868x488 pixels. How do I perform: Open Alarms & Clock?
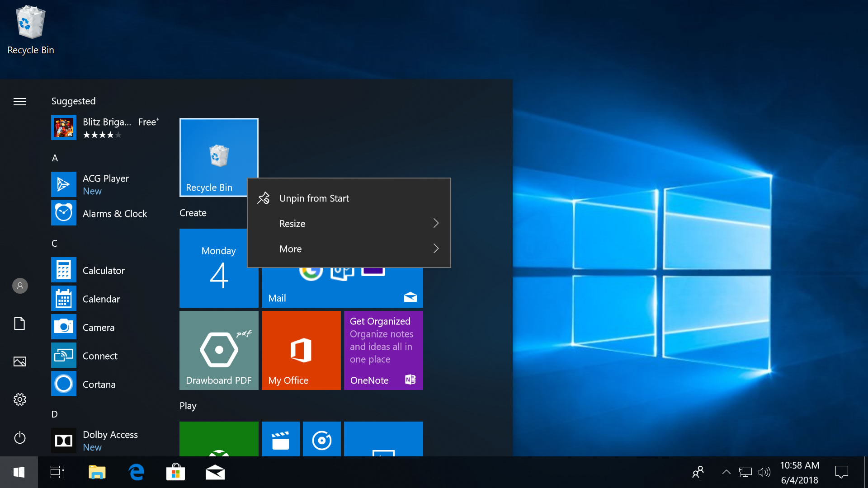point(114,213)
